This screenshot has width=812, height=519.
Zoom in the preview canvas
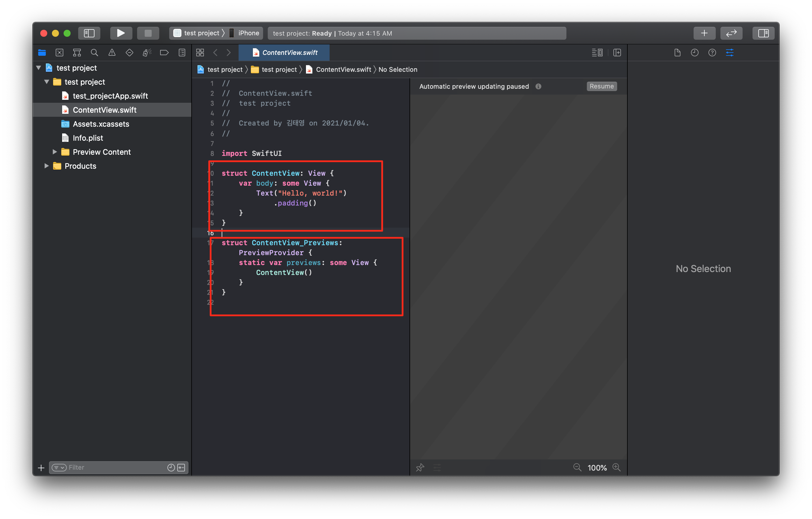(x=616, y=467)
